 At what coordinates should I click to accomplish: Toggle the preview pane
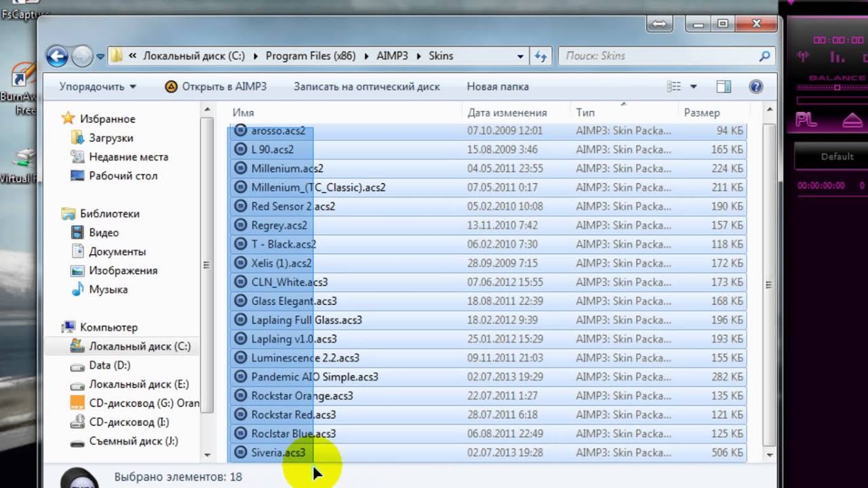[724, 87]
